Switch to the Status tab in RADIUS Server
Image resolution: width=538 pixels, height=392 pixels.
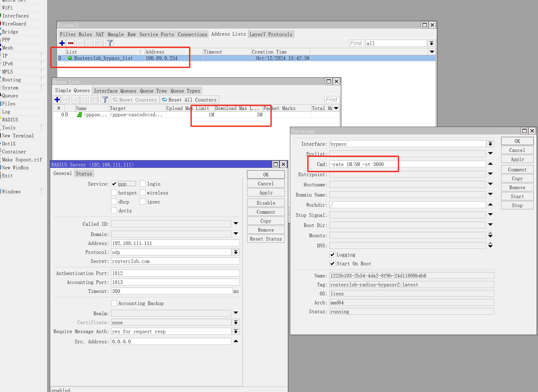(x=84, y=174)
